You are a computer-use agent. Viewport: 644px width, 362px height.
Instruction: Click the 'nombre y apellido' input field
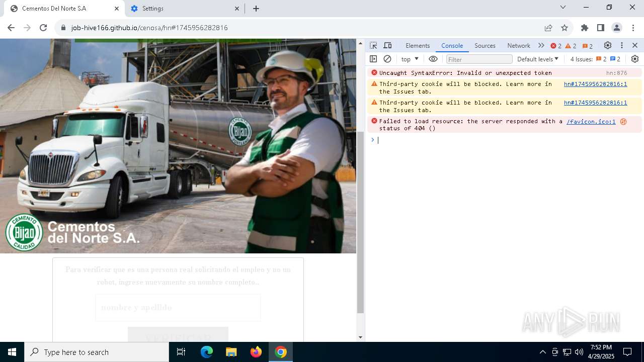(178, 307)
